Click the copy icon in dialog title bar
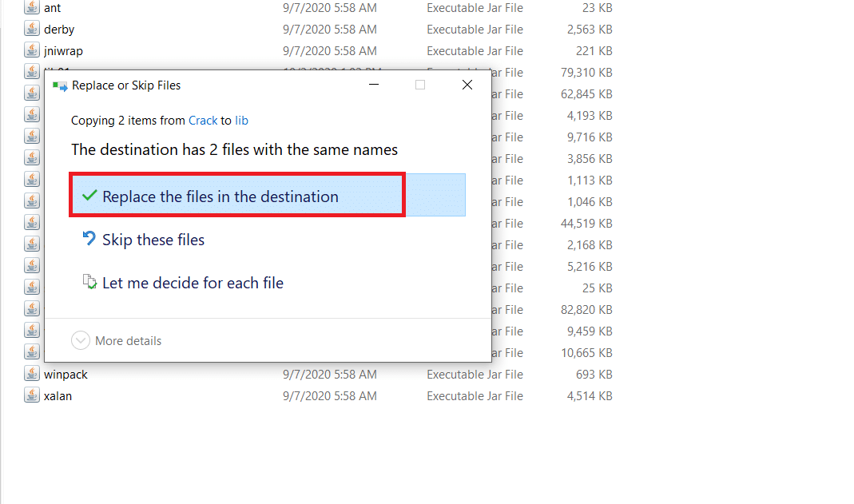The image size is (854, 504). (x=60, y=85)
